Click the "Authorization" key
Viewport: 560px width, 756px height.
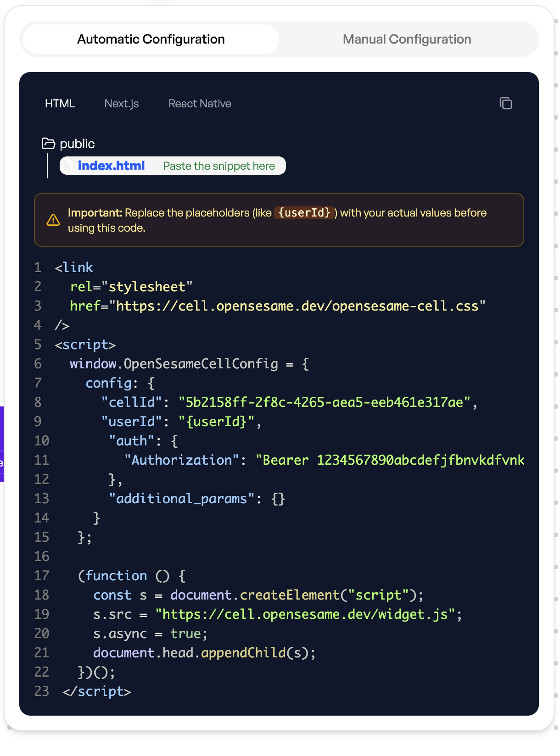[x=182, y=460]
